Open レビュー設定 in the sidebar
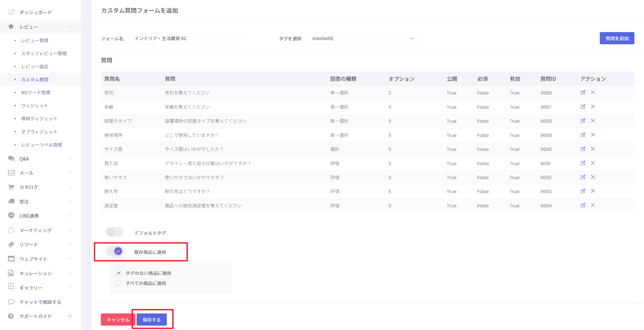The width and height of the screenshot is (644, 330). tap(35, 67)
